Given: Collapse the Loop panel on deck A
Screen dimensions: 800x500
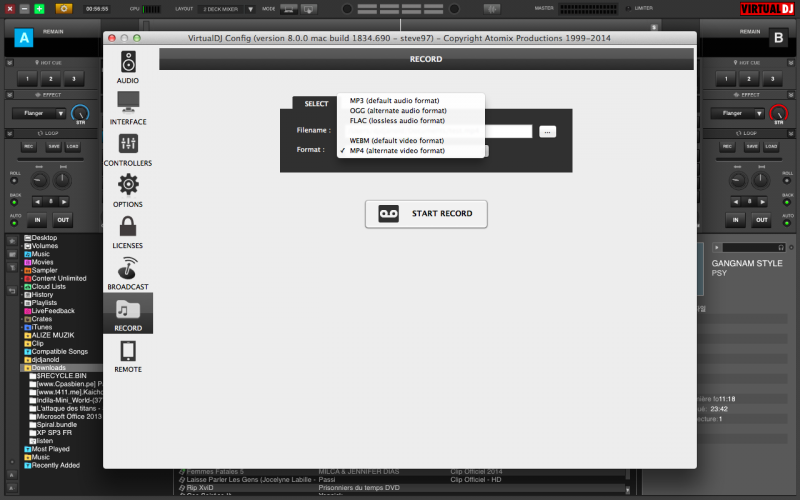Looking at the screenshot, I should tap(10, 133).
